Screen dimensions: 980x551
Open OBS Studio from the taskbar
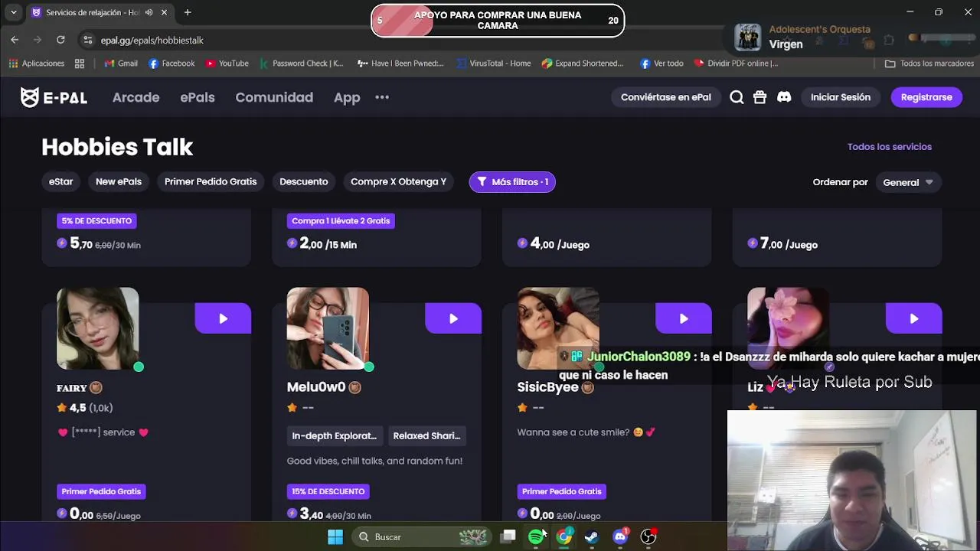coord(648,537)
